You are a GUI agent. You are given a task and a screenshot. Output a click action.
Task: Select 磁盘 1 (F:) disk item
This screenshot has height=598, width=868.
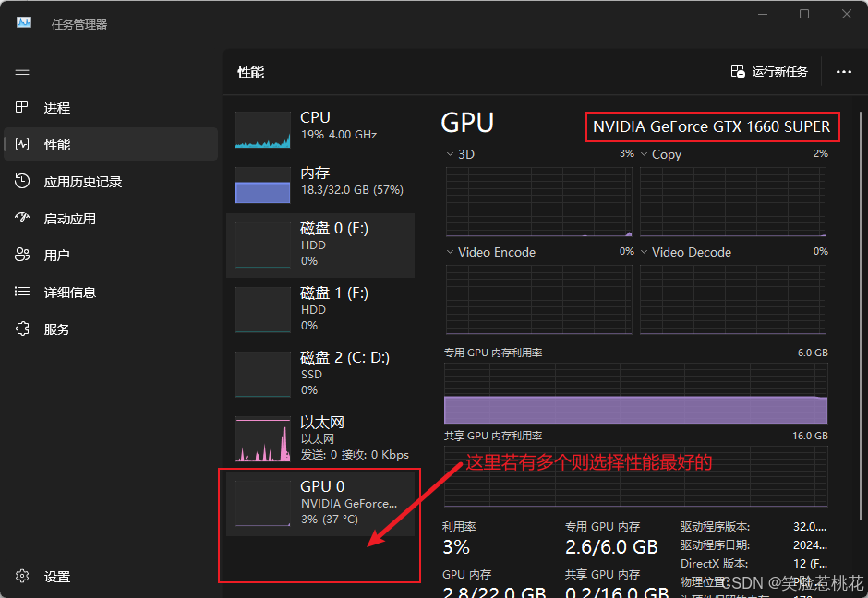[x=320, y=309]
